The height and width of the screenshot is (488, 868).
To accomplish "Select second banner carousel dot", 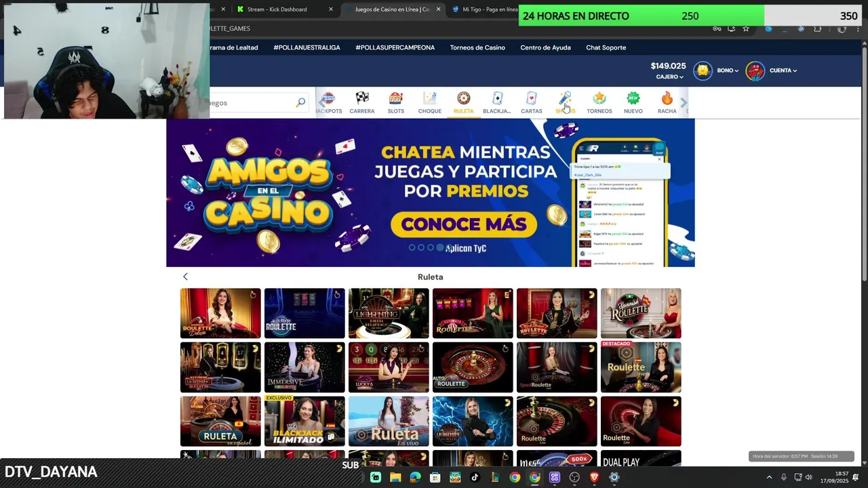I will click(x=421, y=247).
